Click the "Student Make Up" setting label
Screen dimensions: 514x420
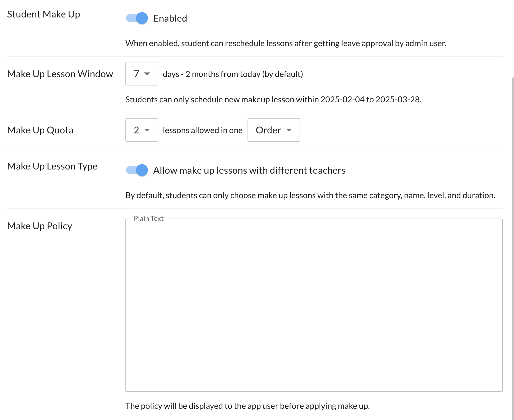click(43, 14)
